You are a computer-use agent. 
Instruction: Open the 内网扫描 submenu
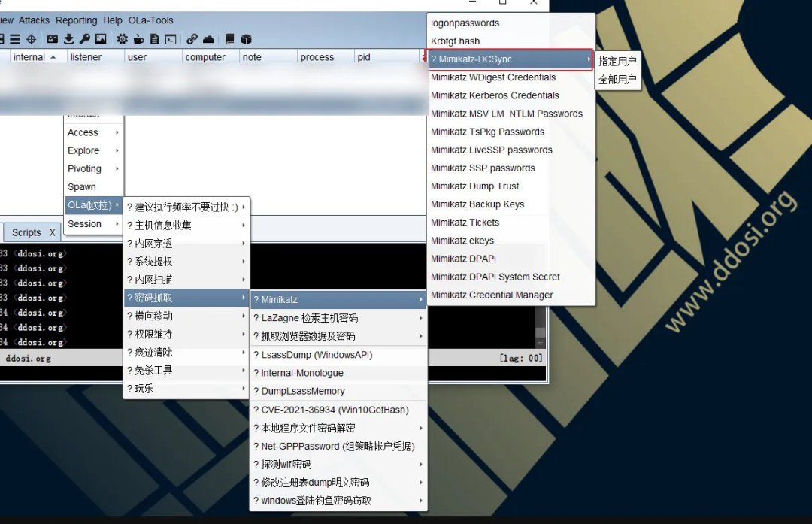click(186, 280)
